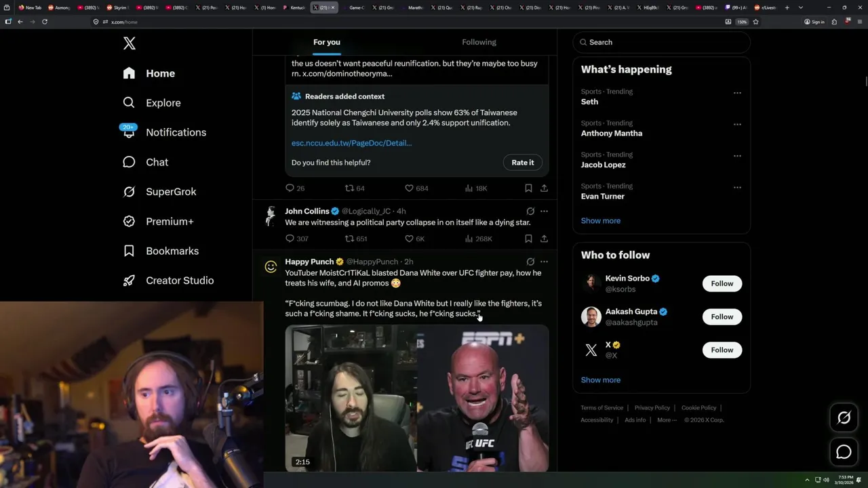The image size is (868, 488).
Task: Open Anthony Mantha trending topic
Action: [x=612, y=134]
